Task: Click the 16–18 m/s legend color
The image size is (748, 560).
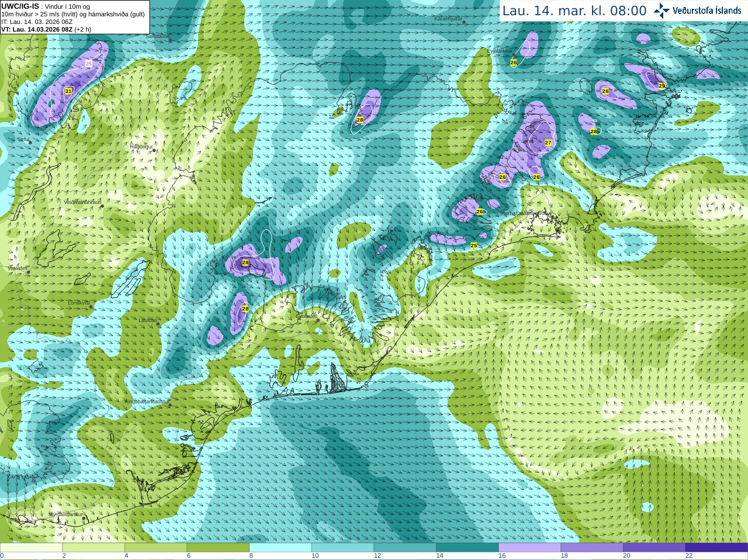Action: [529, 548]
